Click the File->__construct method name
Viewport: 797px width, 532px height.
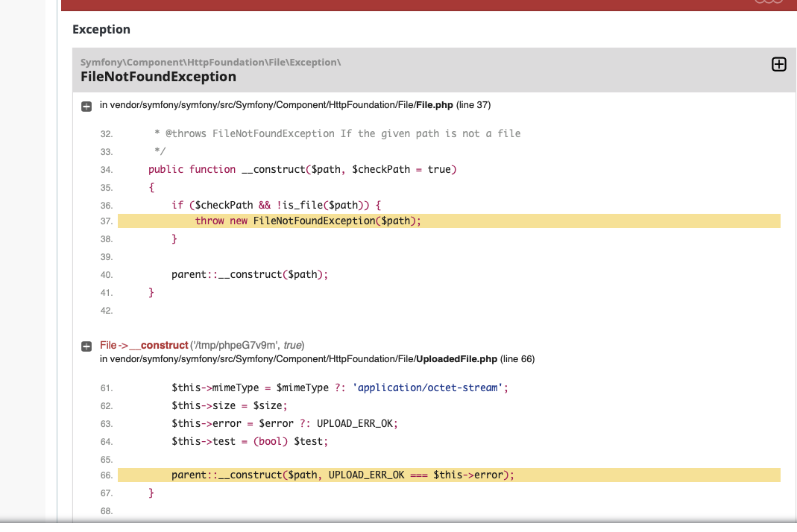coord(144,346)
